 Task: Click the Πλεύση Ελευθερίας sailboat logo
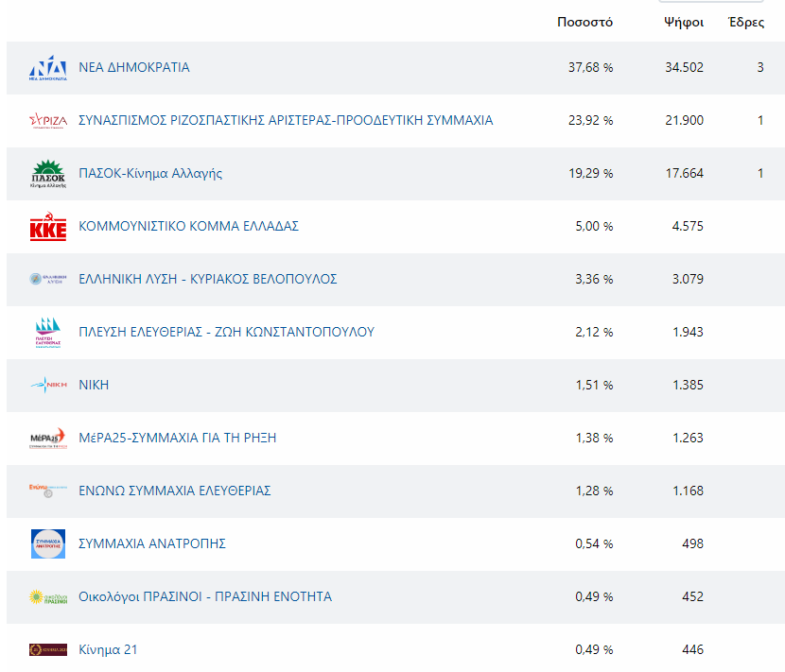click(x=48, y=333)
